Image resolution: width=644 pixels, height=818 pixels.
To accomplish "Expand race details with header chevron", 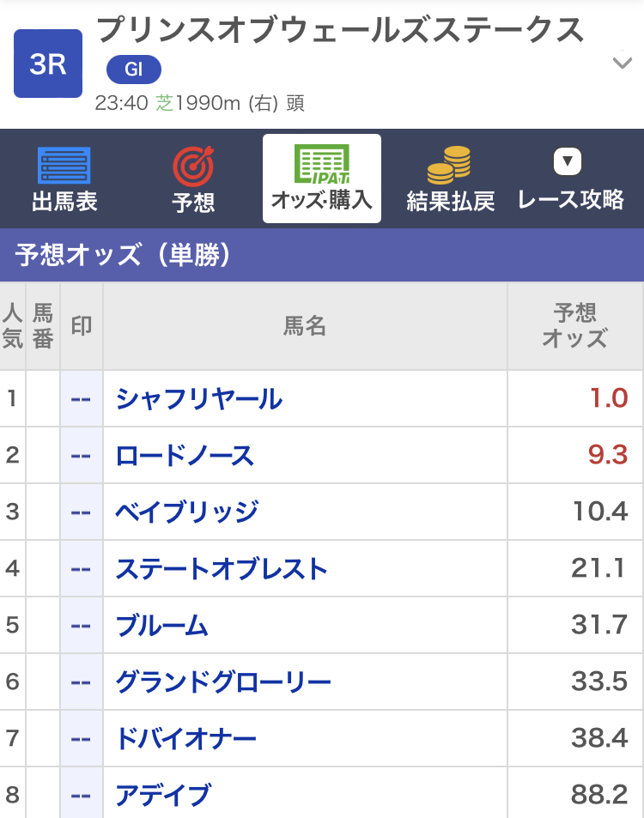I will [622, 63].
